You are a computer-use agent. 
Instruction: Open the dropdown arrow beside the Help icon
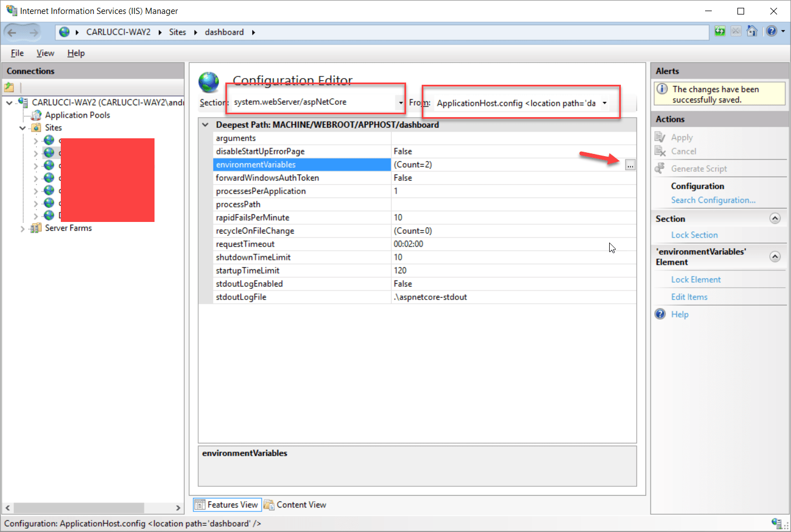tap(783, 31)
